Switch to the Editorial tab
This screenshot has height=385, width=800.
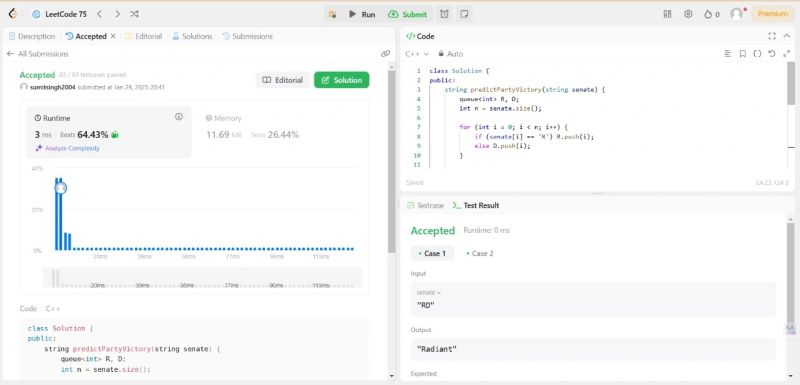143,36
